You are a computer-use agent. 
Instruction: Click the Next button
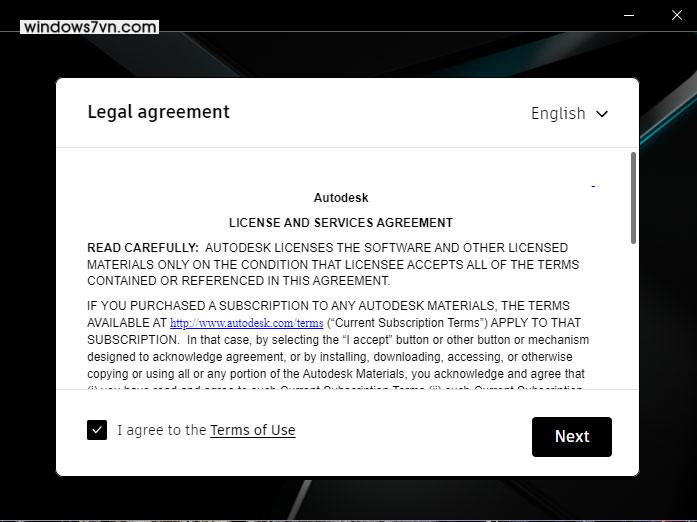click(572, 437)
